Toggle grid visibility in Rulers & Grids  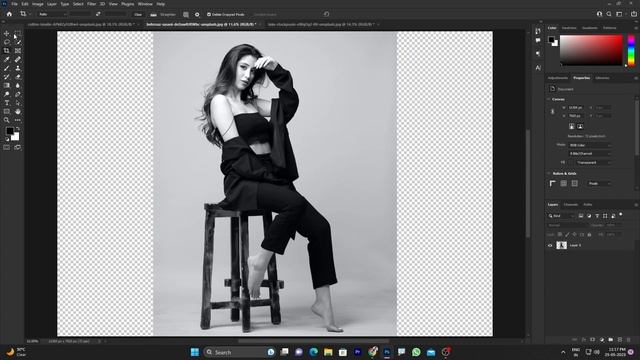tap(564, 184)
